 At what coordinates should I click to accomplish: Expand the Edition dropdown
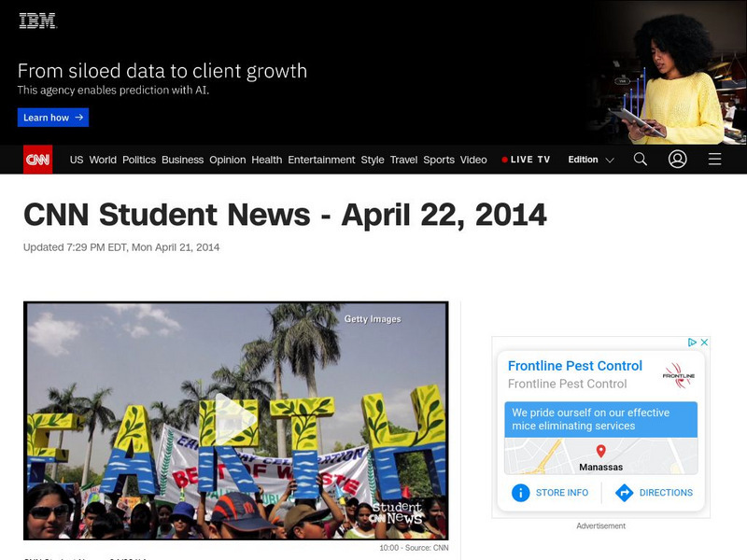click(591, 160)
